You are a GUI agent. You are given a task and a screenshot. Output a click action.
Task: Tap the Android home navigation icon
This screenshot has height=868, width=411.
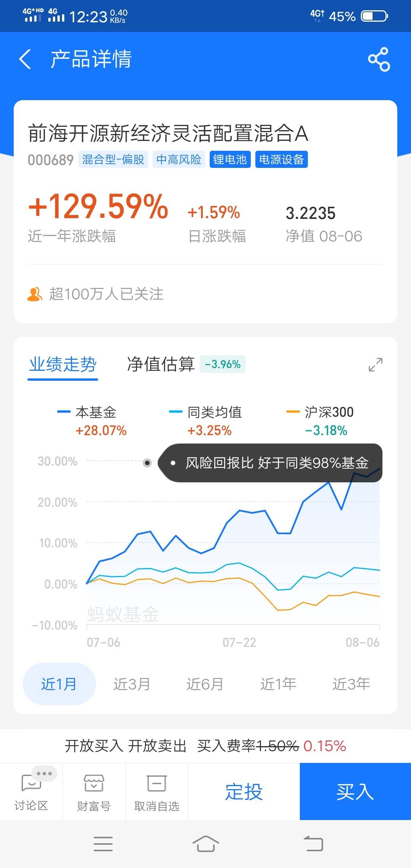[x=205, y=844]
